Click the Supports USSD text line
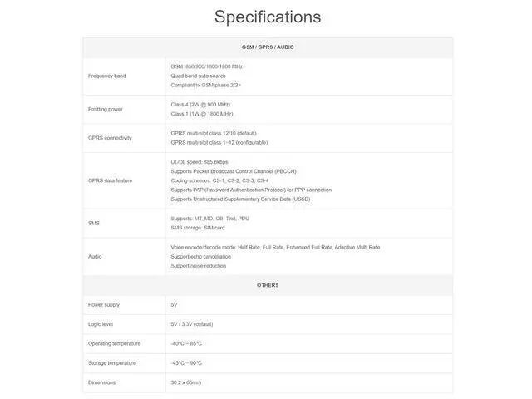Image resolution: width=532 pixels, height=399 pixels. coord(240,199)
